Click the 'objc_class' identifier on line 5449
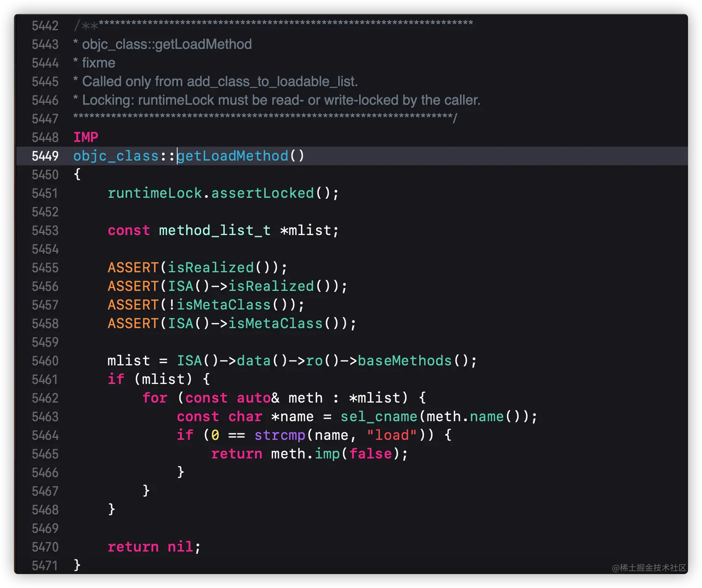The width and height of the screenshot is (702, 588). pyautogui.click(x=116, y=156)
